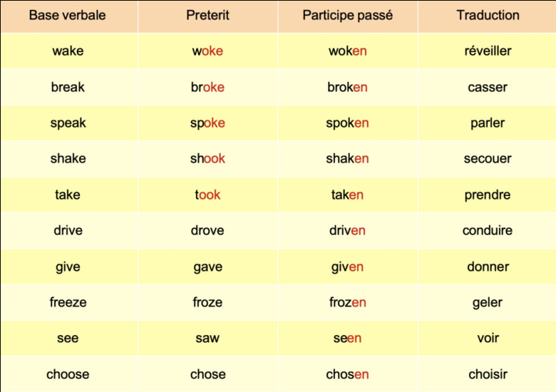Click the 'Preterit' column header
The height and width of the screenshot is (392, 556).
(x=208, y=15)
